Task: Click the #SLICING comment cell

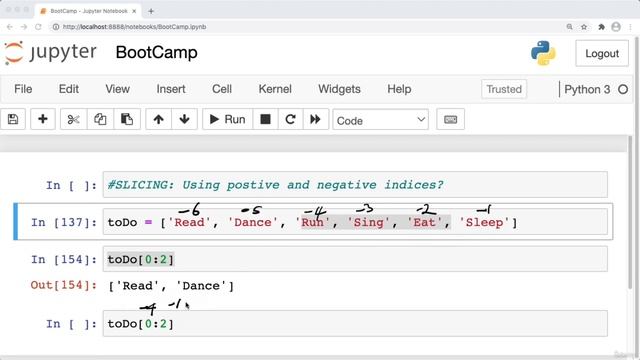Action: coord(355,185)
